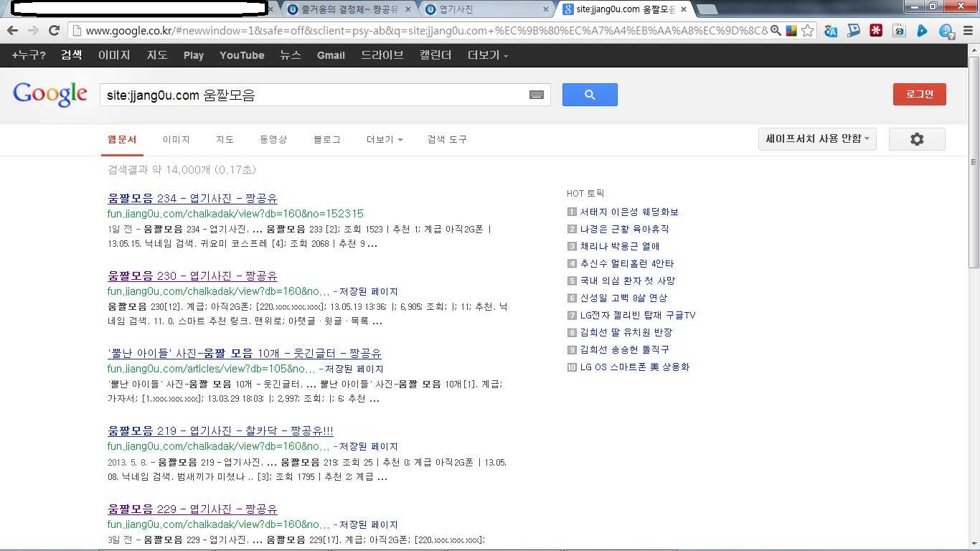Open hot topic 추신수 멀티홈런 4안타

click(x=627, y=264)
